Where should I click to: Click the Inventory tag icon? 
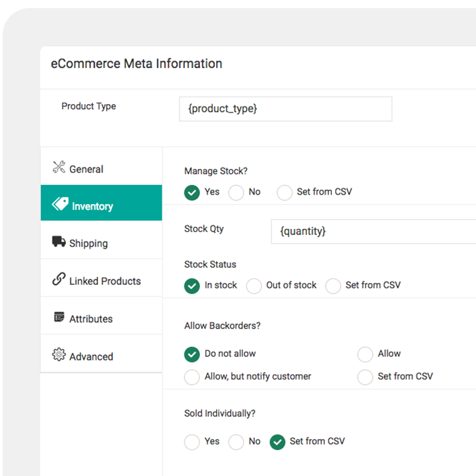tap(60, 204)
